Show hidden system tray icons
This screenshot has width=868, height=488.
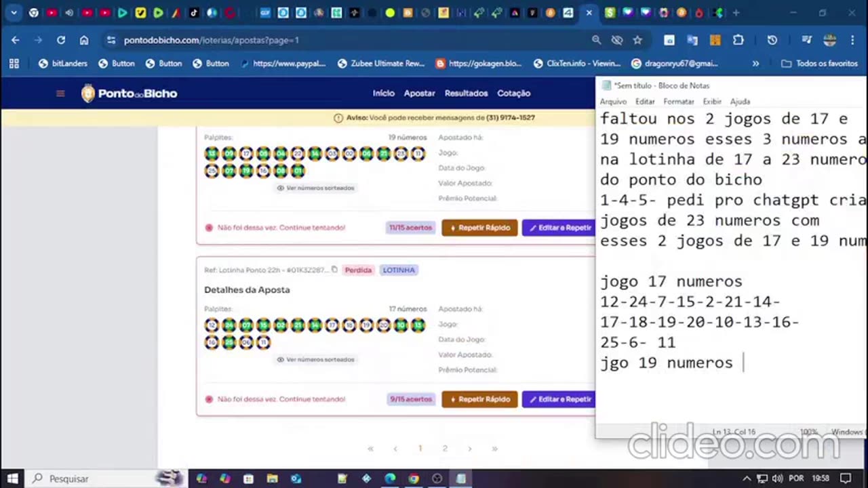click(748, 479)
